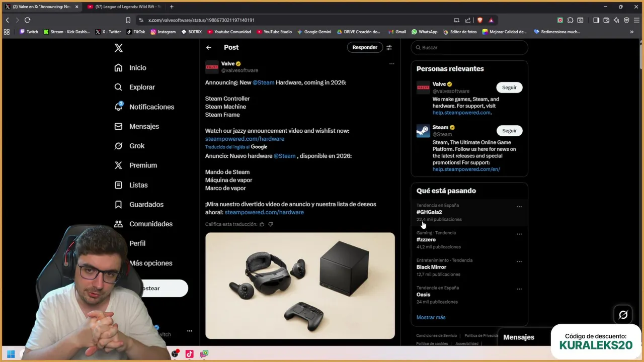Click the browser back arrow

coord(7,20)
